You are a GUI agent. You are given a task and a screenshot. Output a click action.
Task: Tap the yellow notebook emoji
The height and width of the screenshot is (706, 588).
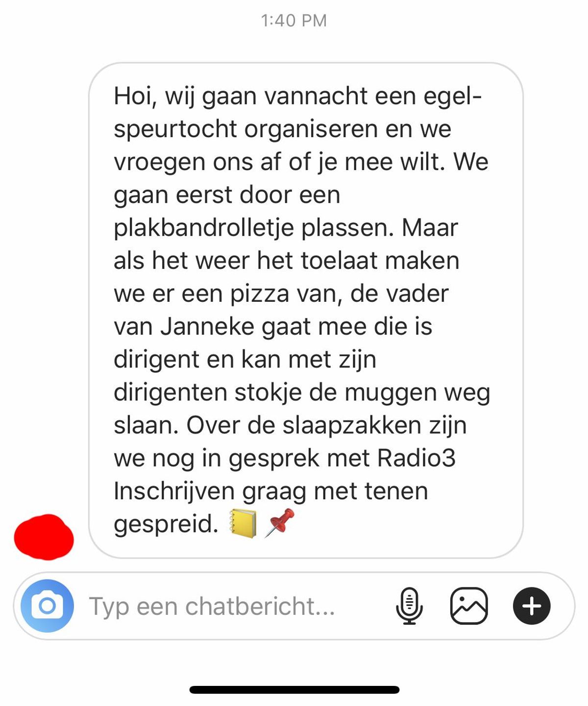point(243,523)
